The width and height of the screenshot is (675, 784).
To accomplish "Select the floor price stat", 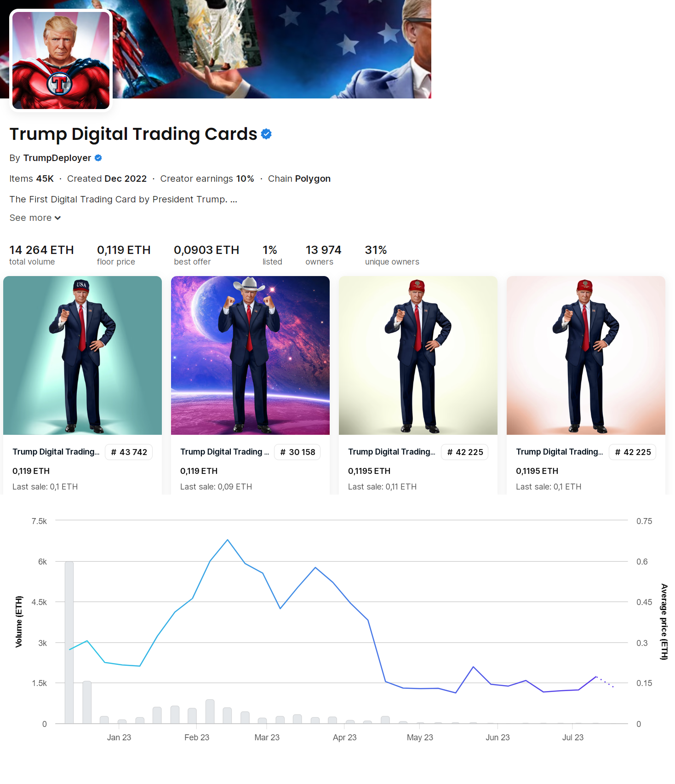I will [x=124, y=255].
